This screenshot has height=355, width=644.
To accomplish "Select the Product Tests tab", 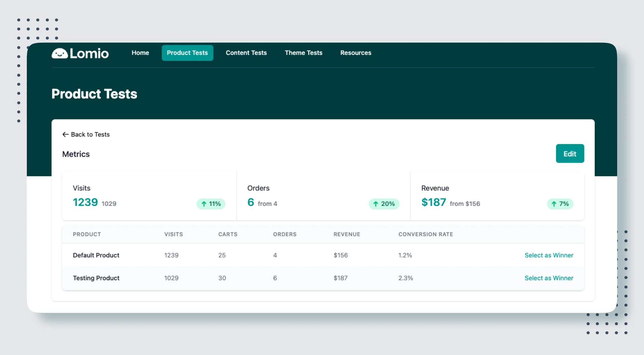I will (187, 53).
